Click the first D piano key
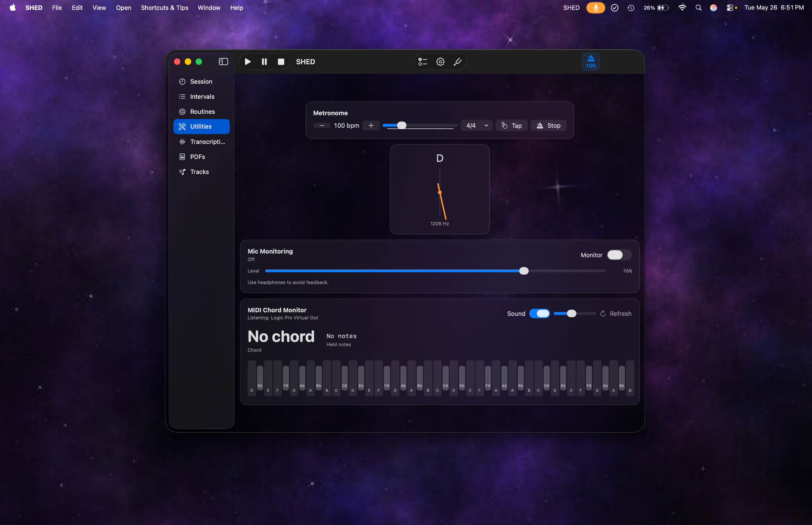This screenshot has width=812, height=525. click(252, 378)
